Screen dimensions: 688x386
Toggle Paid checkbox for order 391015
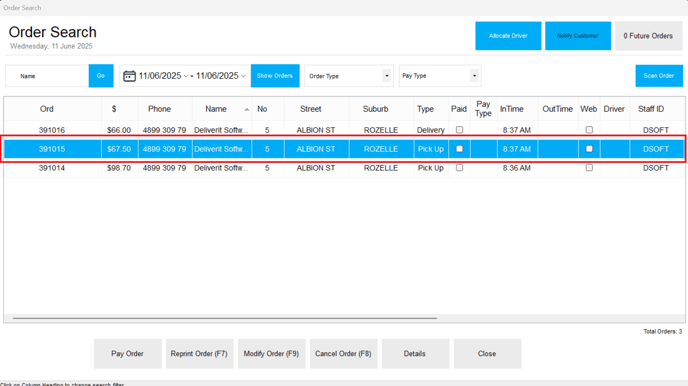[459, 149]
